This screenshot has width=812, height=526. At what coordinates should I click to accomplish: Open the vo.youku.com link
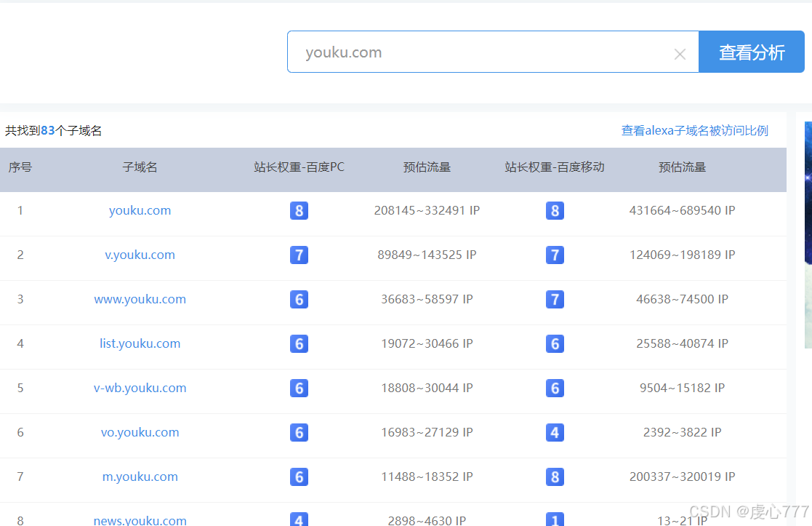(140, 432)
